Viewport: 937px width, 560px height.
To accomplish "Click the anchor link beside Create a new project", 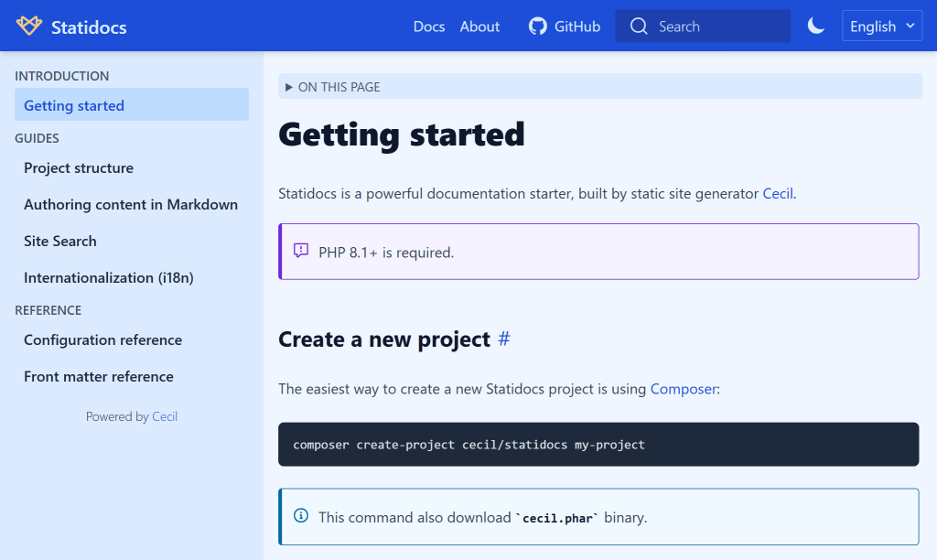I will point(503,339).
